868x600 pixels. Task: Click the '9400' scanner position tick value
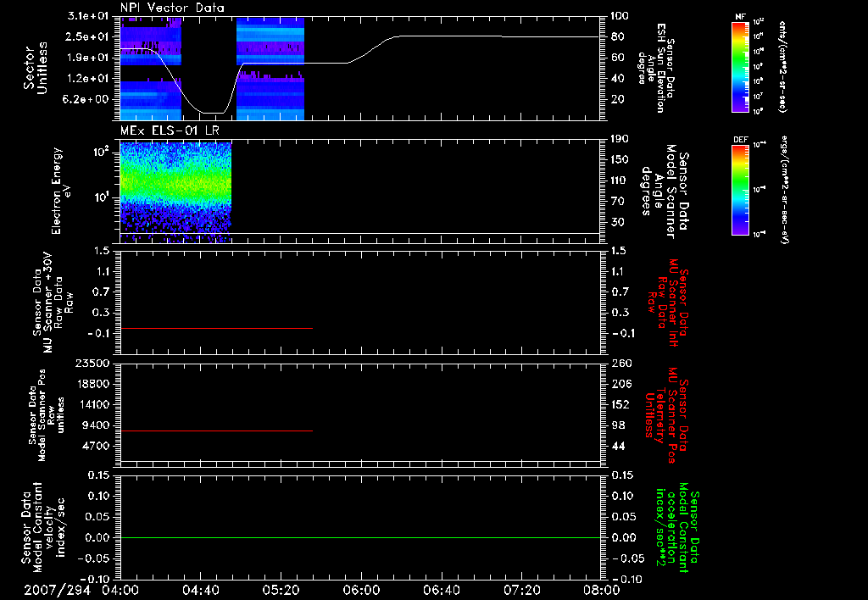pos(95,425)
